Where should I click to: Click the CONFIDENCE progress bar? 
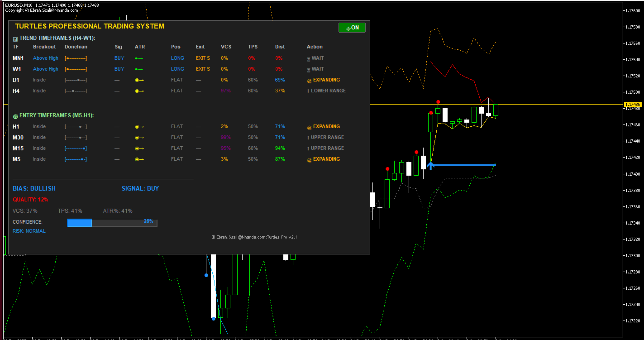[x=112, y=222]
